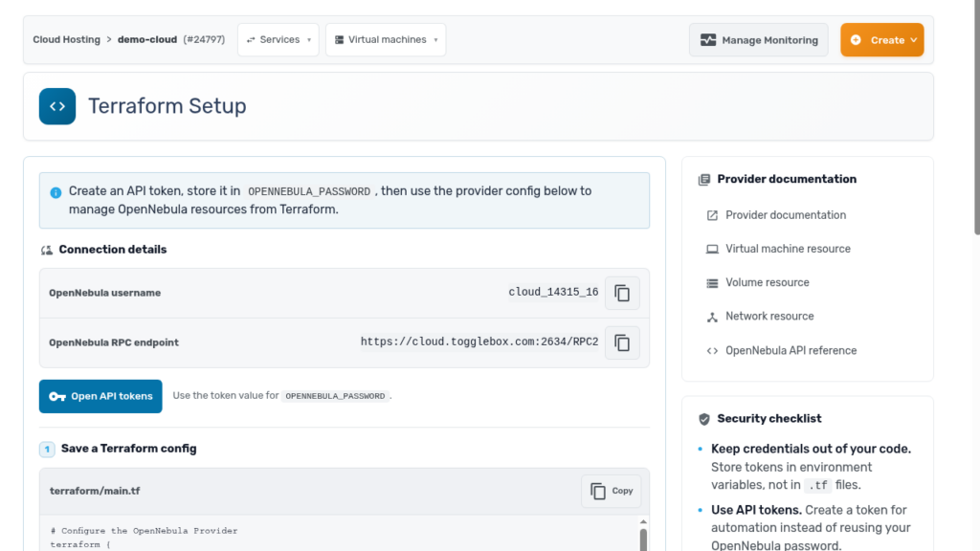980x551 pixels.
Task: Select the username text cloud_14315_16
Action: pos(553,292)
